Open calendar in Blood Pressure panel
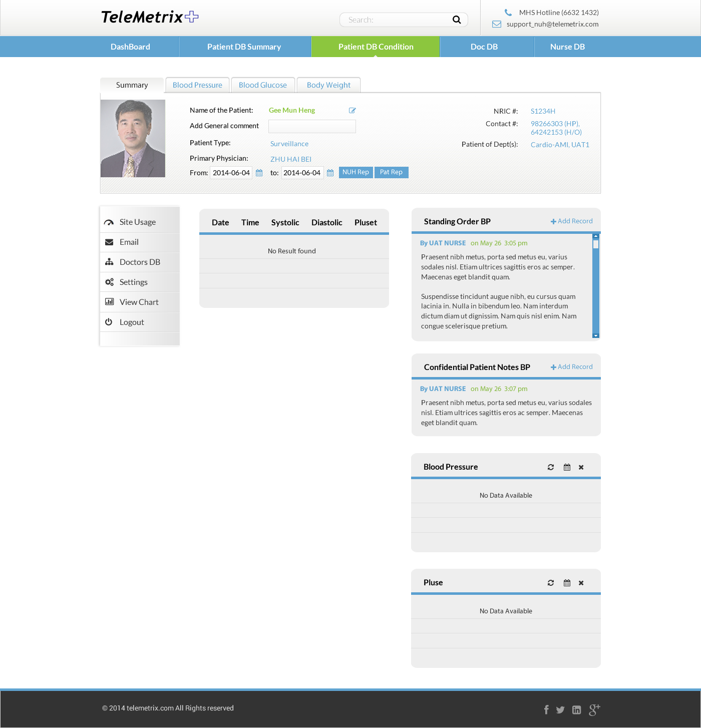The height and width of the screenshot is (728, 701). (x=567, y=467)
